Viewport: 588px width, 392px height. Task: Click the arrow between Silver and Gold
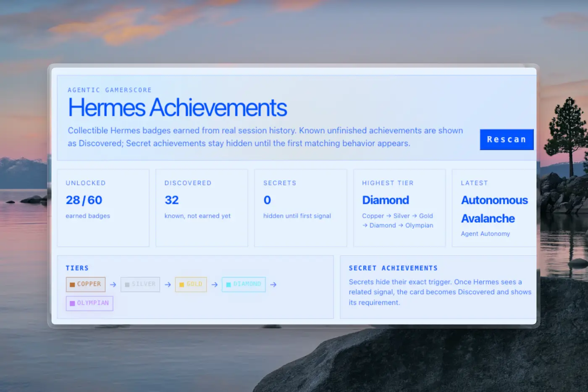click(168, 285)
